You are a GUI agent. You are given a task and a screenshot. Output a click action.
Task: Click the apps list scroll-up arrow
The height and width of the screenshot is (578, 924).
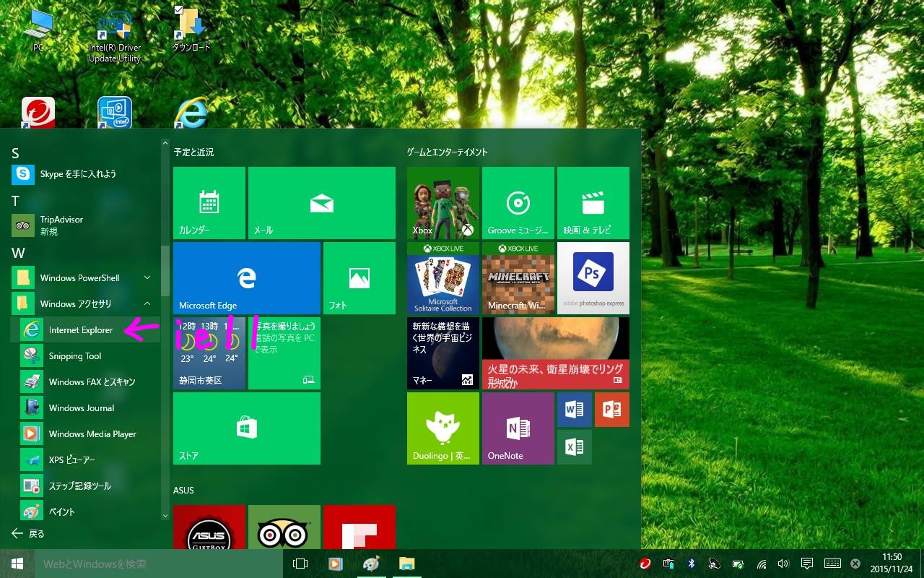point(165,144)
